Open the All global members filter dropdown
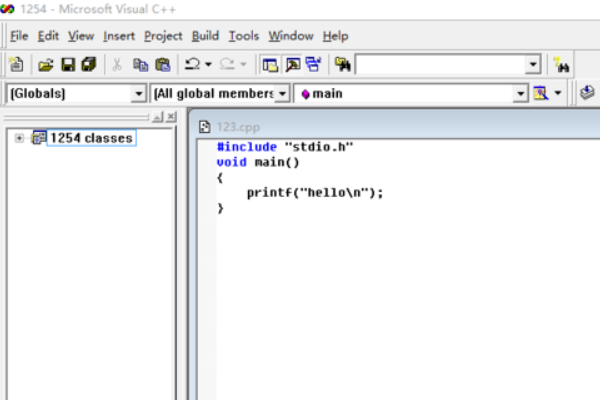Viewport: 600px width, 400px height. 282,93
